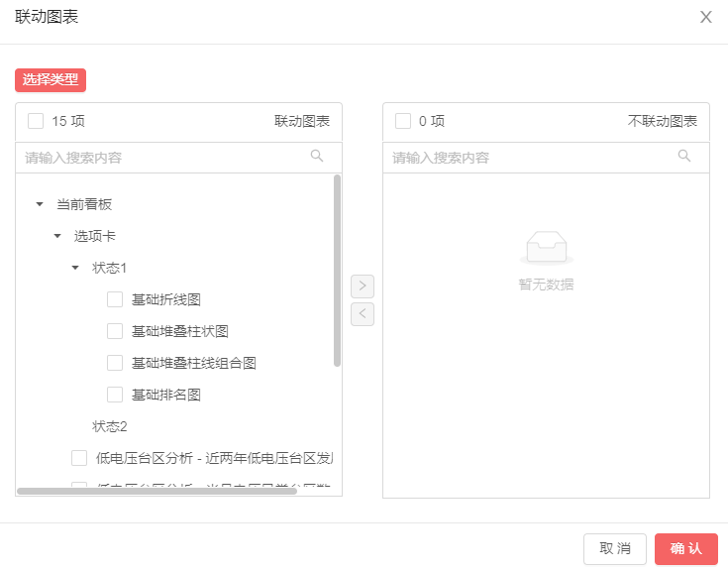Click the search icon in right panel
Image resolution: width=728 pixels, height=572 pixels.
(684, 156)
